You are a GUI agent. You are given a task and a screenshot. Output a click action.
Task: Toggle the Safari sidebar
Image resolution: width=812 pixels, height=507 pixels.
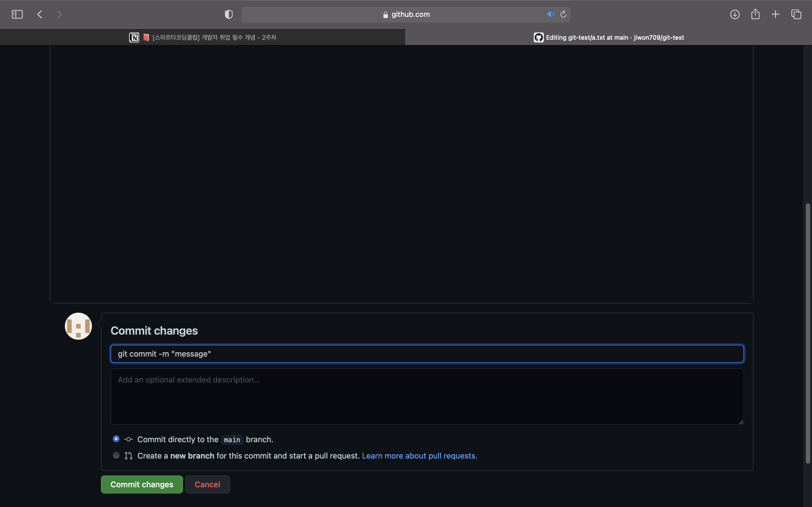tap(17, 14)
